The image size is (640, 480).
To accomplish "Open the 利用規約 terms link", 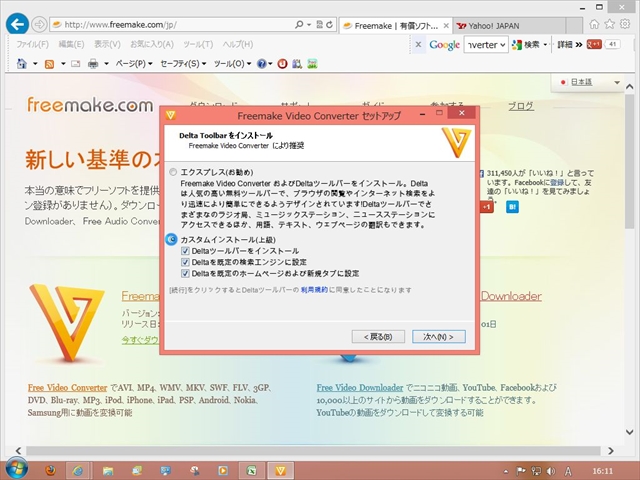I will 316,289.
